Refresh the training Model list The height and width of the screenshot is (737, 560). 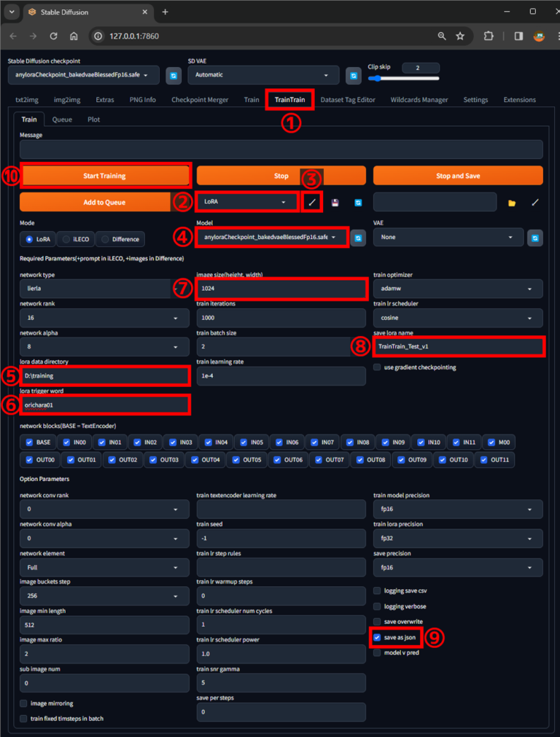point(357,238)
